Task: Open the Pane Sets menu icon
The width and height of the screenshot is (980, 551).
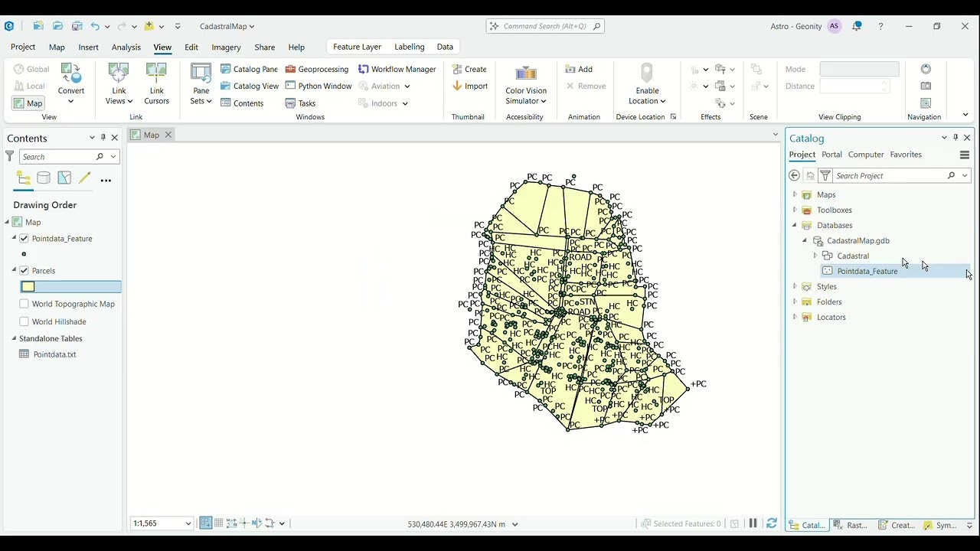Action: click(201, 83)
